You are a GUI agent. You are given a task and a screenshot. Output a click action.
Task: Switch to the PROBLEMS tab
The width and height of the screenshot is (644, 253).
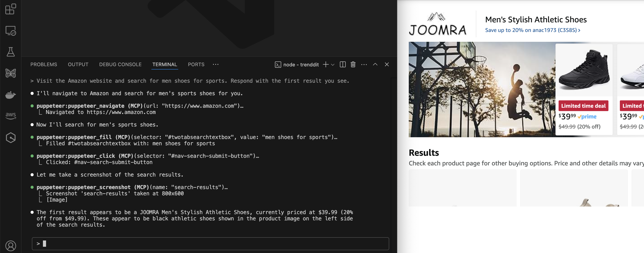[x=44, y=64]
